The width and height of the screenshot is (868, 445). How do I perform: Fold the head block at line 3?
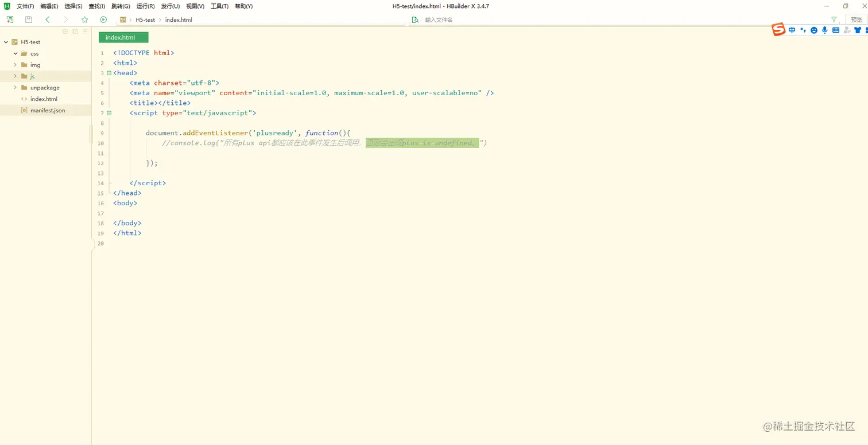(x=109, y=73)
